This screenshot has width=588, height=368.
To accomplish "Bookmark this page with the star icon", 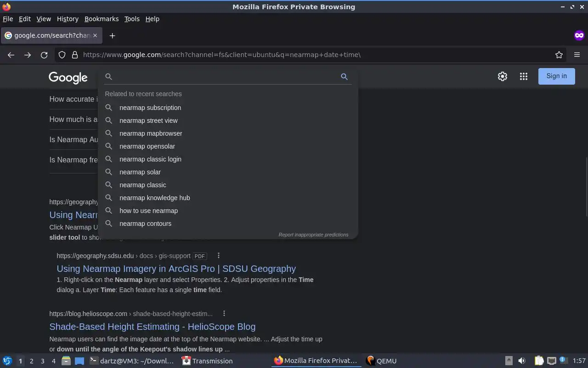I will click(559, 55).
